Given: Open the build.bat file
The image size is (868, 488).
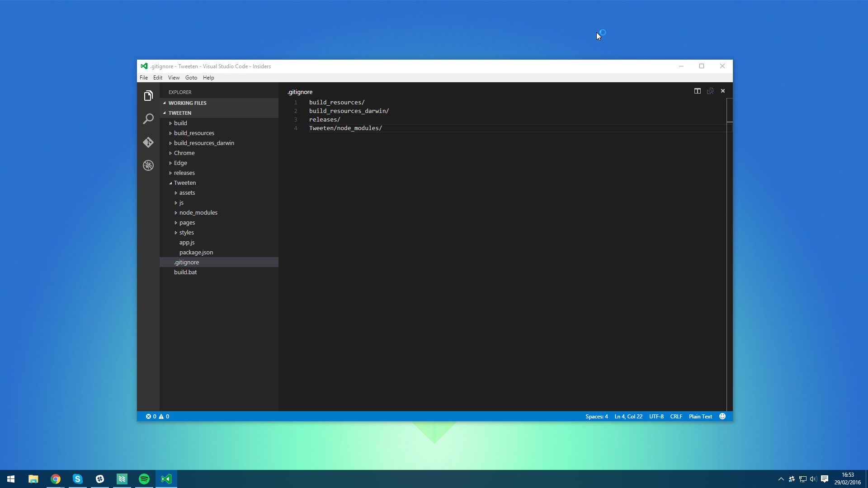Looking at the screenshot, I should click(x=219, y=272).
